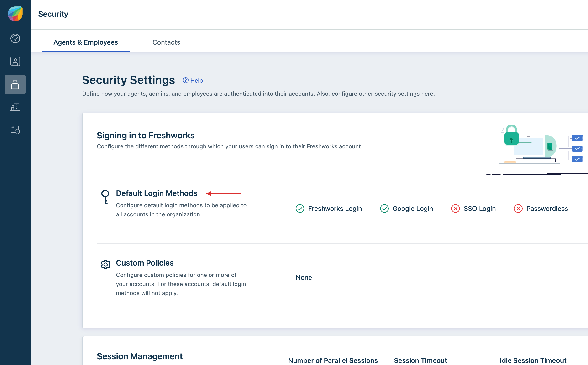The image size is (588, 365).
Task: Click the Session Timeout label
Action: pos(420,360)
